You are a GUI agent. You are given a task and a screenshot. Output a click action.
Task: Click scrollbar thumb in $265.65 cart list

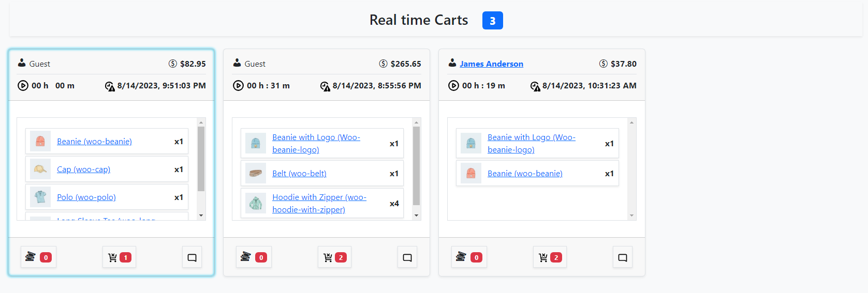tap(417, 166)
